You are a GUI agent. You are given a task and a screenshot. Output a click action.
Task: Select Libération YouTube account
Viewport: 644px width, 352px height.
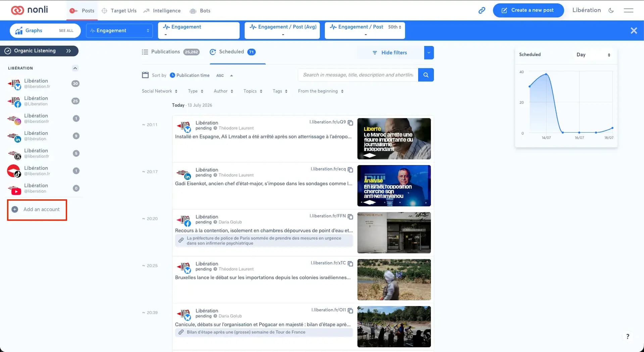pos(43,188)
